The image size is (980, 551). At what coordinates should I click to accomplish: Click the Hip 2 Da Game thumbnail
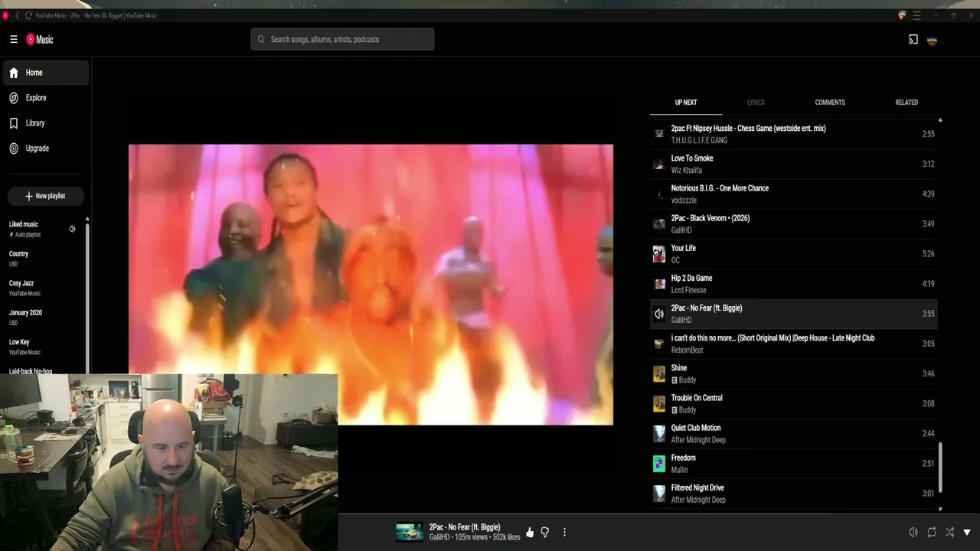pos(658,284)
